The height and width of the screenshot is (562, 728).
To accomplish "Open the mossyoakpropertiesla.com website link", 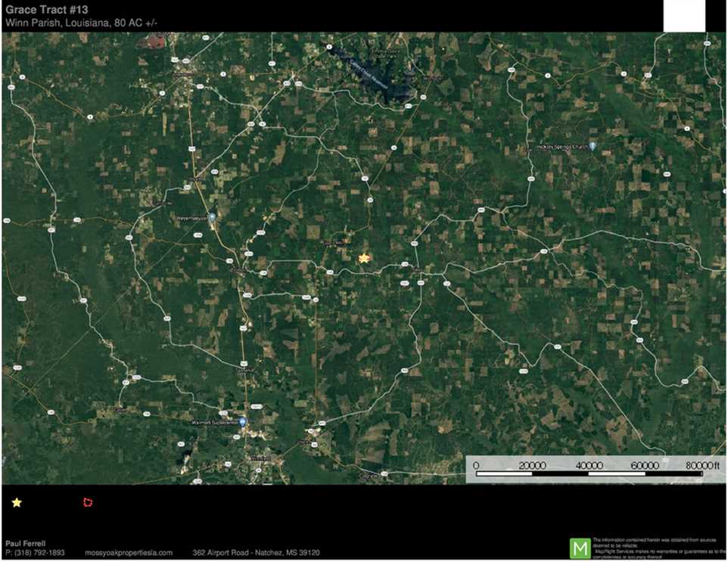I will pyautogui.click(x=129, y=553).
